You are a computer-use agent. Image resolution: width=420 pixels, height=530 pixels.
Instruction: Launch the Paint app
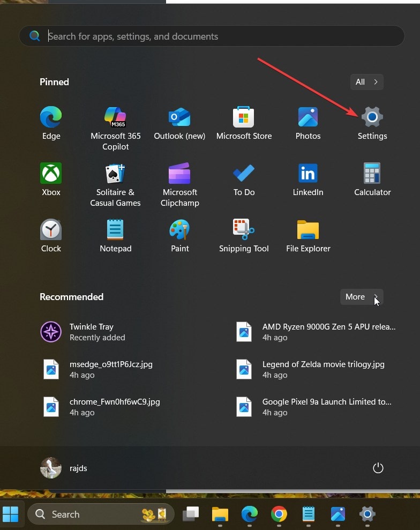tap(179, 236)
